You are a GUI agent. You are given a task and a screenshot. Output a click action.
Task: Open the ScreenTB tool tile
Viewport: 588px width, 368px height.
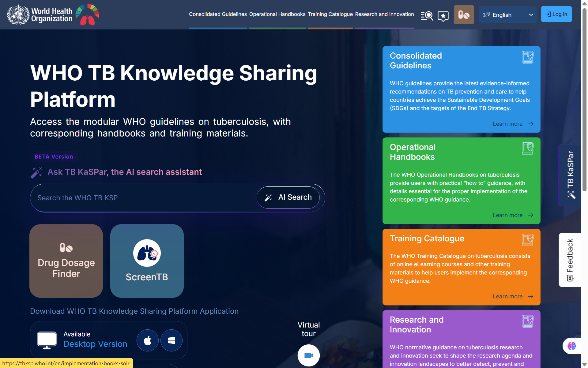click(147, 261)
